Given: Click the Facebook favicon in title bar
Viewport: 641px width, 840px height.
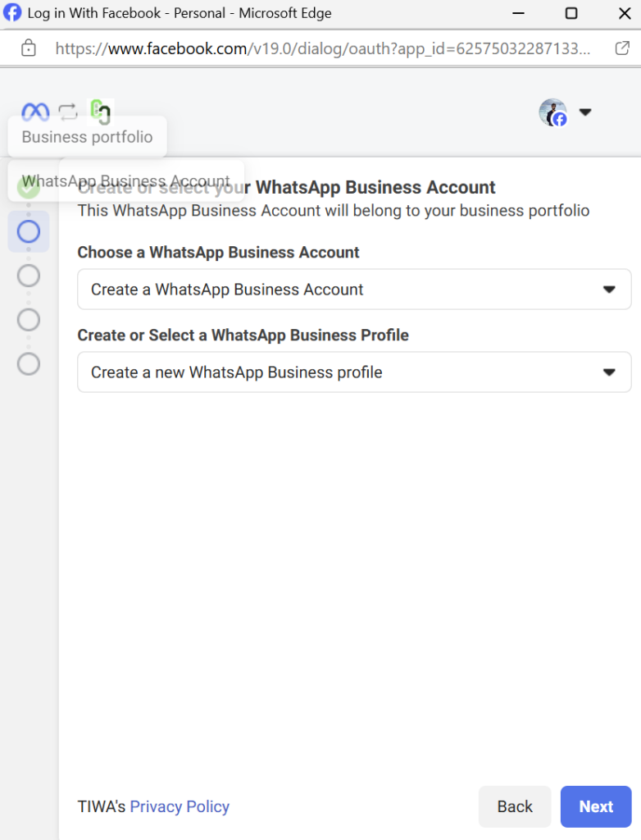Looking at the screenshot, I should (x=11, y=12).
